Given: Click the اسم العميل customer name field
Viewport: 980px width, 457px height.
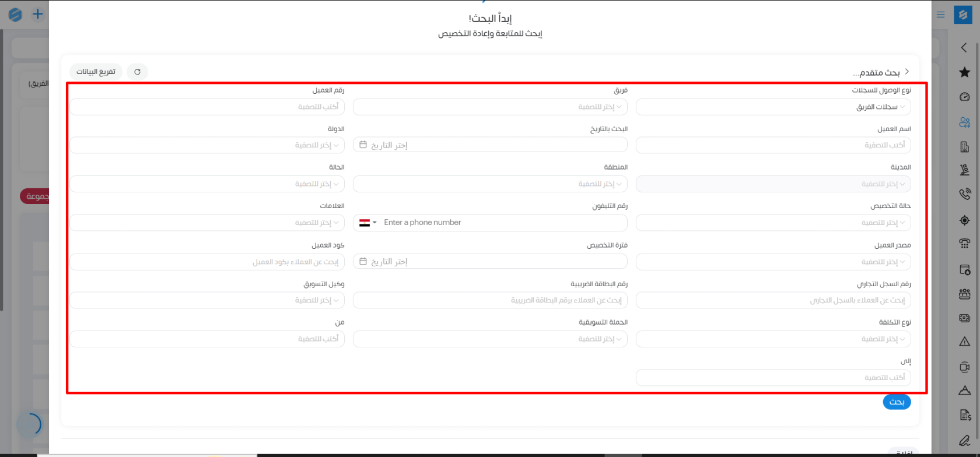Looking at the screenshot, I should [773, 145].
